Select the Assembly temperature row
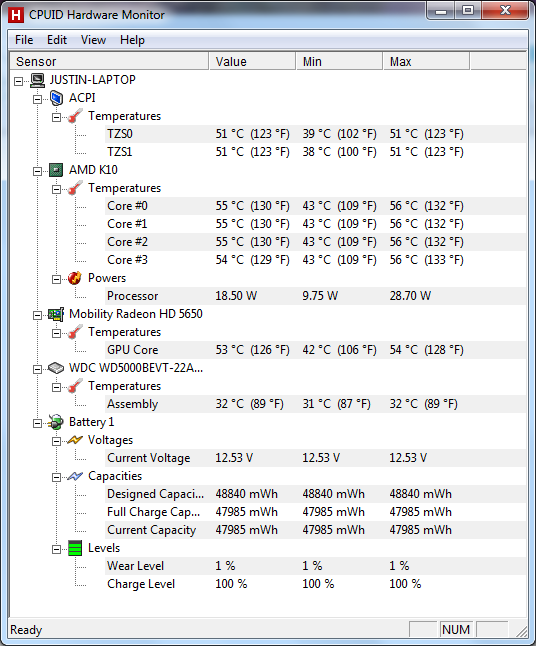This screenshot has height=646, width=536. click(315, 404)
